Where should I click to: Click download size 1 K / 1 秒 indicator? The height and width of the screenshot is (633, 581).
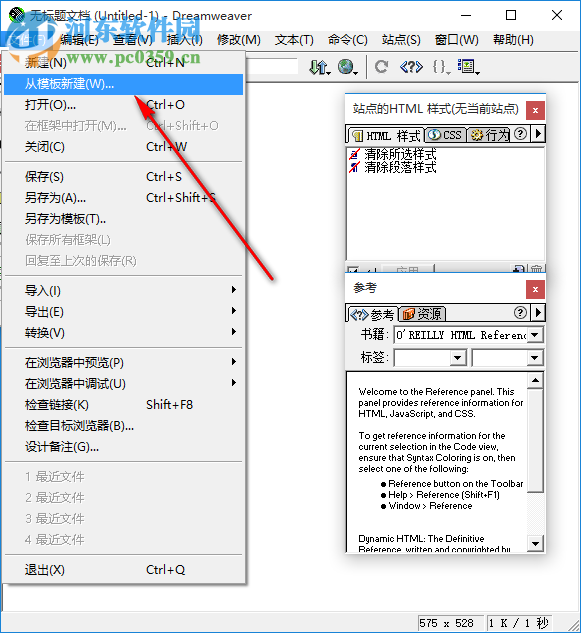pos(518,623)
